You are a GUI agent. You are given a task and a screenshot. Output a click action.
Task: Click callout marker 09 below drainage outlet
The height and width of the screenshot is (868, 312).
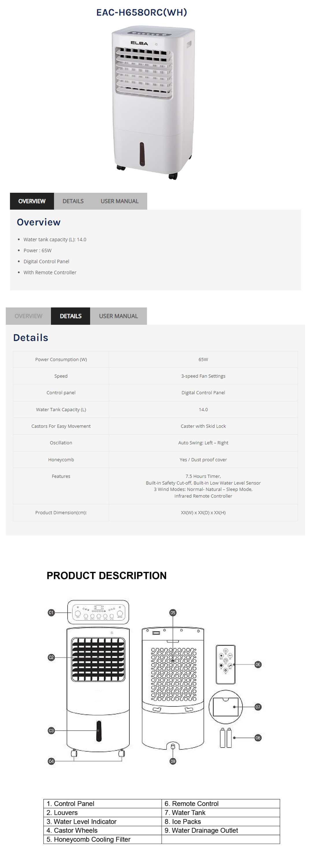pos(173,761)
